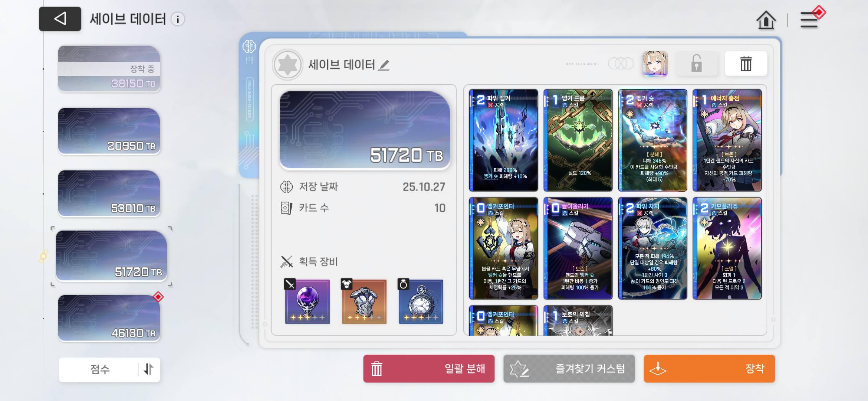Open the 점수 sort dropdown
The width and height of the screenshot is (868, 401).
pos(100,369)
